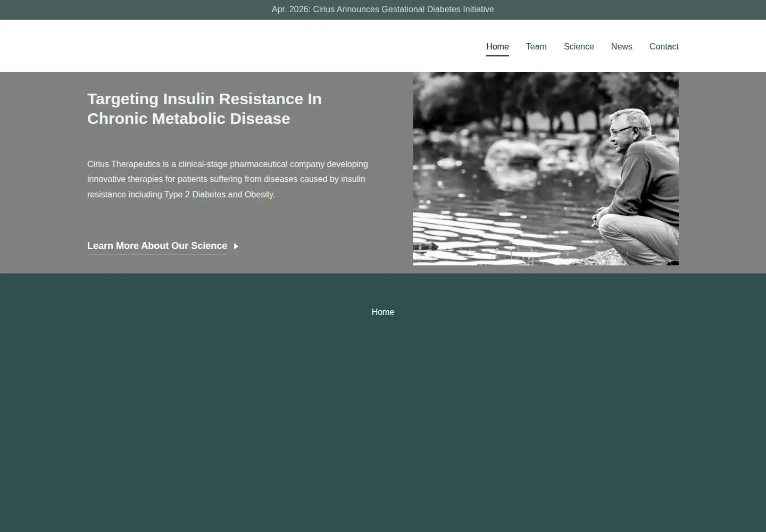Click the Cirius Therapeutics description paragraph
The height and width of the screenshot is (532, 766).
[228, 179]
